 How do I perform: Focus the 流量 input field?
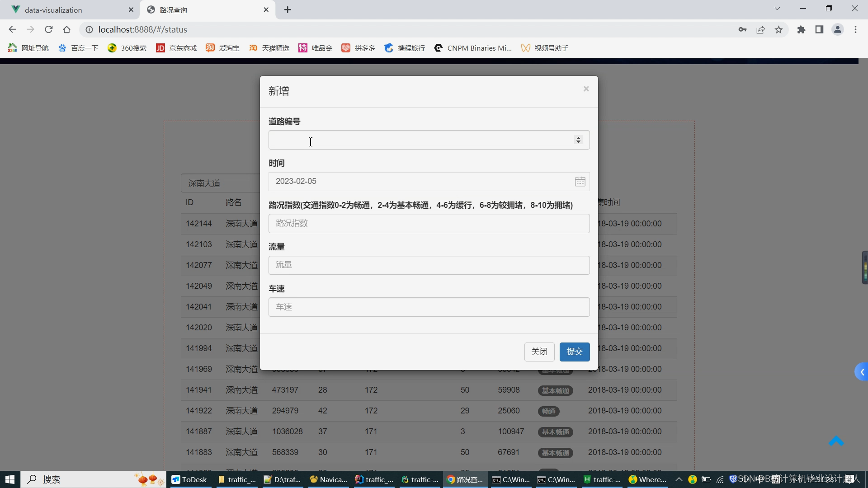[x=429, y=265]
